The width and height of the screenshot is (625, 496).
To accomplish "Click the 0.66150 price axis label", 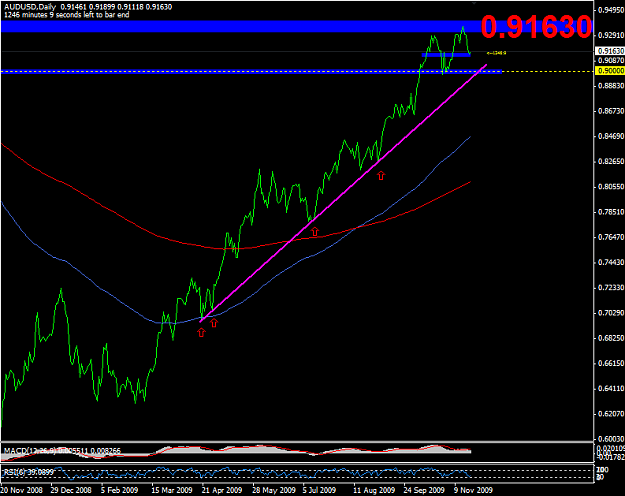I will click(611, 363).
